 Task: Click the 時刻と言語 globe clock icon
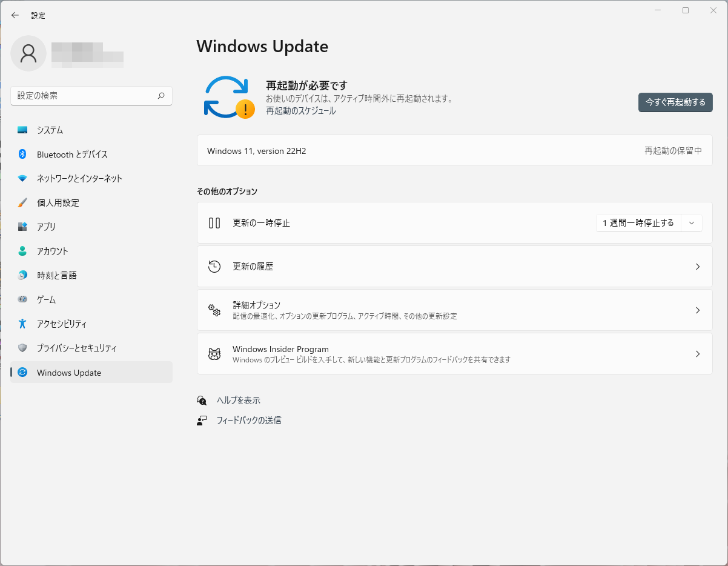coord(22,275)
